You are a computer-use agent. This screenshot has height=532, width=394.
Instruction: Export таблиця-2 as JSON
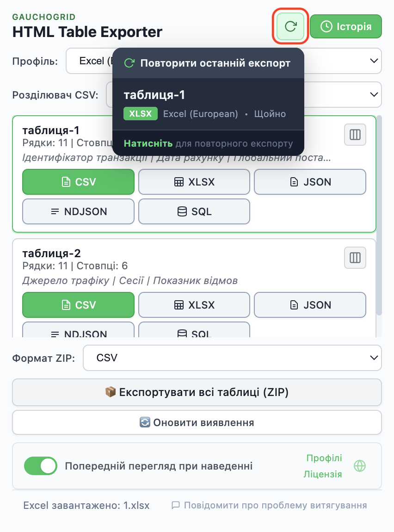[310, 305]
